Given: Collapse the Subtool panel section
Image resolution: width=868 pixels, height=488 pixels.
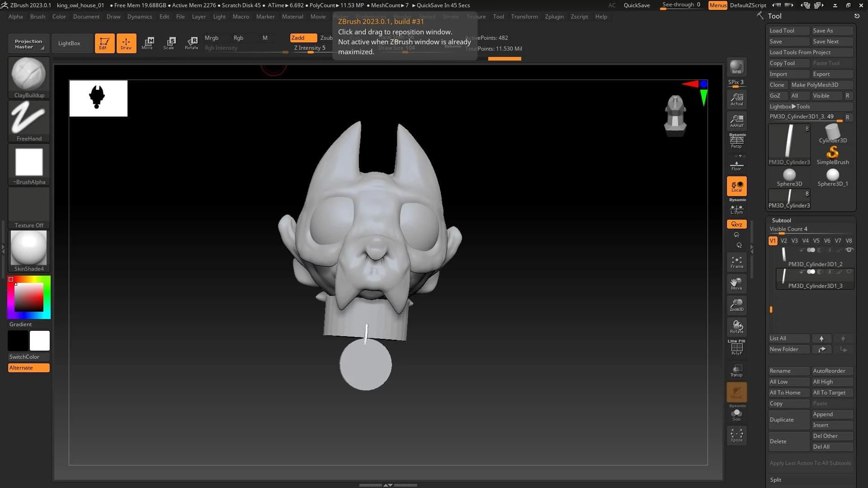Looking at the screenshot, I should click(x=781, y=220).
